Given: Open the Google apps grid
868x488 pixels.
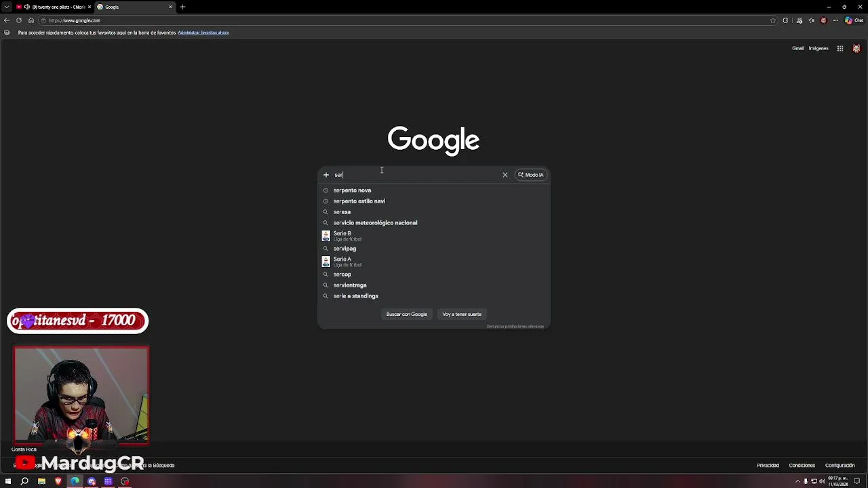Looking at the screenshot, I should point(840,48).
